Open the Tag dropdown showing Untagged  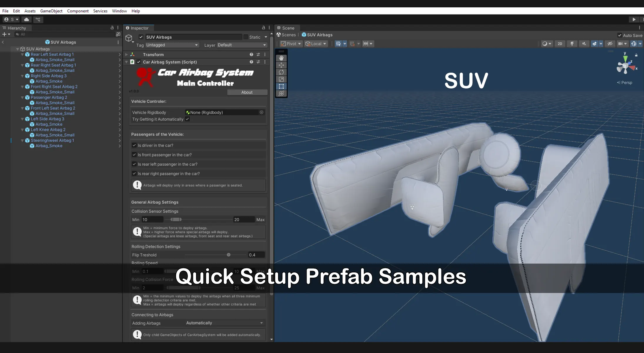point(172,45)
